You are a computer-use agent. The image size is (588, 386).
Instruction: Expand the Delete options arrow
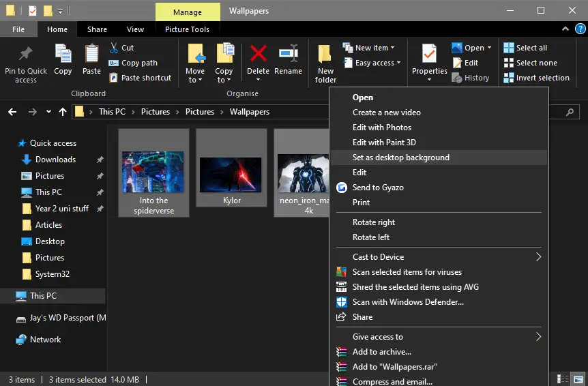[x=258, y=79]
